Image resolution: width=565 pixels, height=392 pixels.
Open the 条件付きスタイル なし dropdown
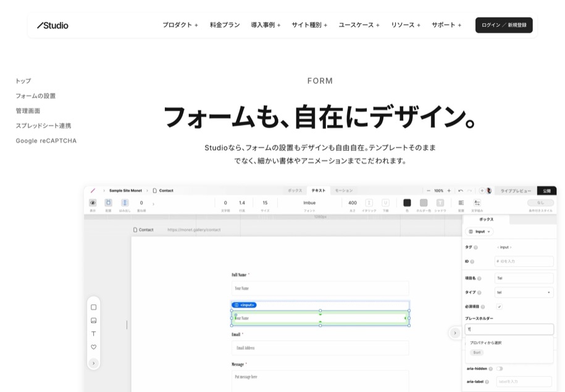tap(540, 203)
